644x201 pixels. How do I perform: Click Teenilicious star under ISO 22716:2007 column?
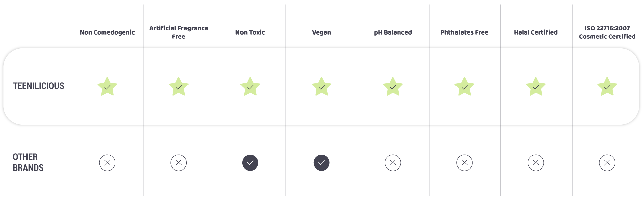[x=607, y=87]
